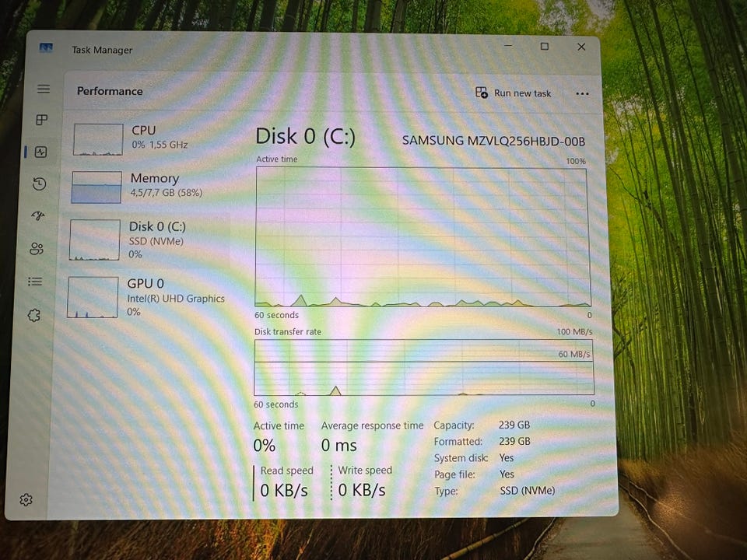
Task: Select the GPU 0 item
Action: (145, 296)
